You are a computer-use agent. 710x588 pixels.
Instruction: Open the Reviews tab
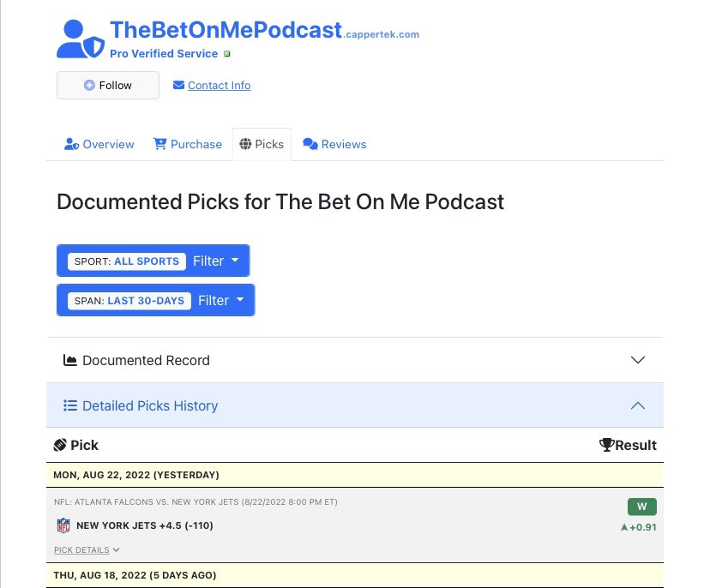(334, 144)
